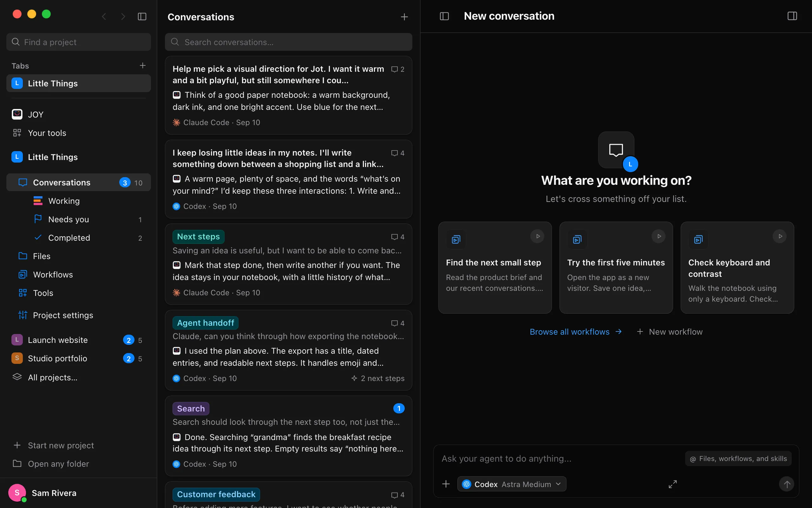Expand the message composer with arrows icon

673,484
